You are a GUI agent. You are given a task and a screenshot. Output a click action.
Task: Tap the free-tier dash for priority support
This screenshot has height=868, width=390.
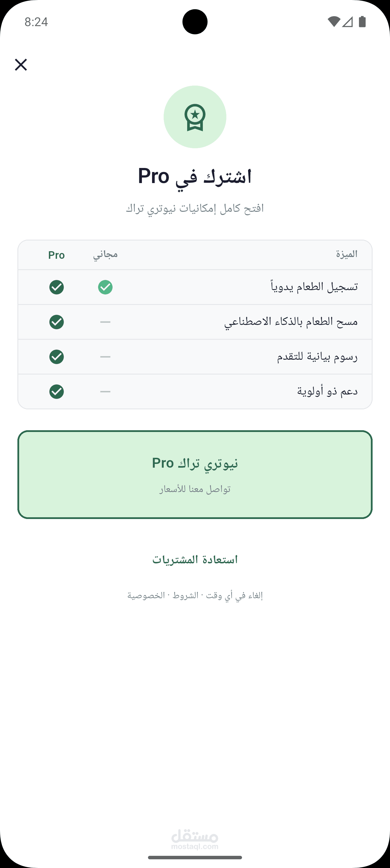(x=105, y=392)
